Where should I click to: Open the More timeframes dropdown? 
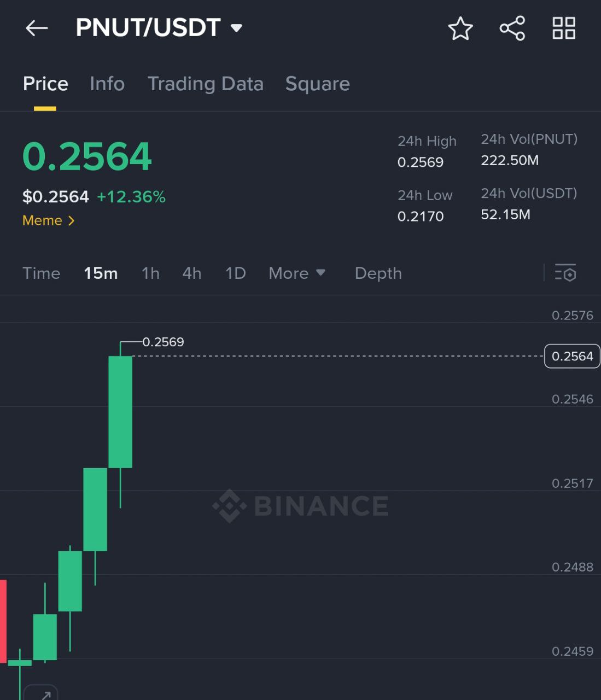[x=297, y=273]
